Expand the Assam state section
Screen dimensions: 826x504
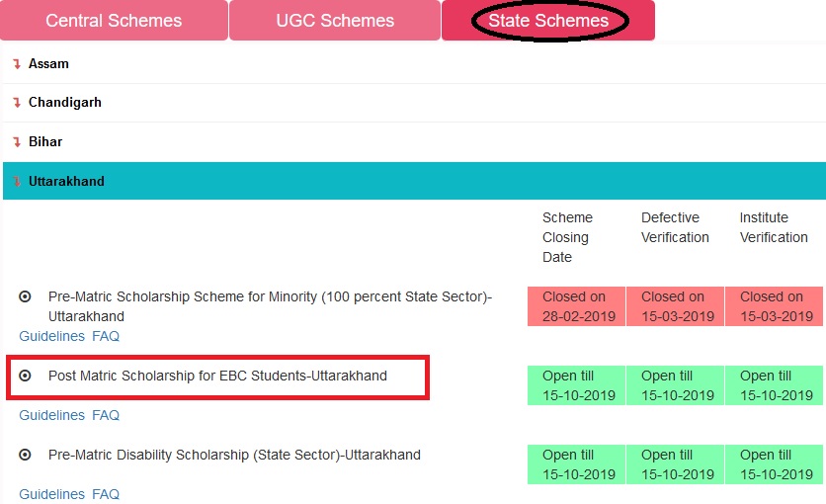[414, 63]
